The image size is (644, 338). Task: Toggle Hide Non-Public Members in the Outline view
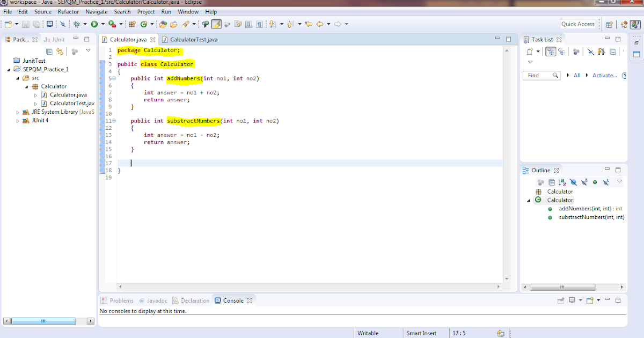tap(595, 182)
